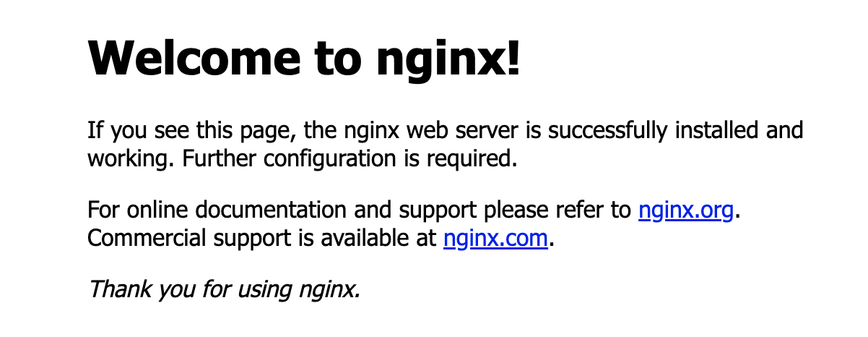This screenshot has width=868, height=337.
Task: Click the "Commercial support is available at" text
Action: tap(261, 238)
